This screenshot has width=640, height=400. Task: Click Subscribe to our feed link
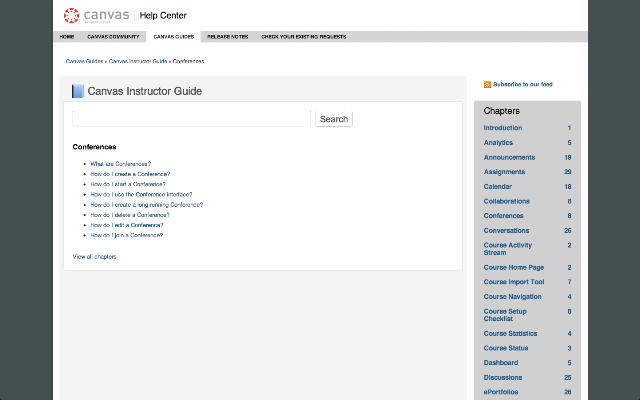click(523, 84)
